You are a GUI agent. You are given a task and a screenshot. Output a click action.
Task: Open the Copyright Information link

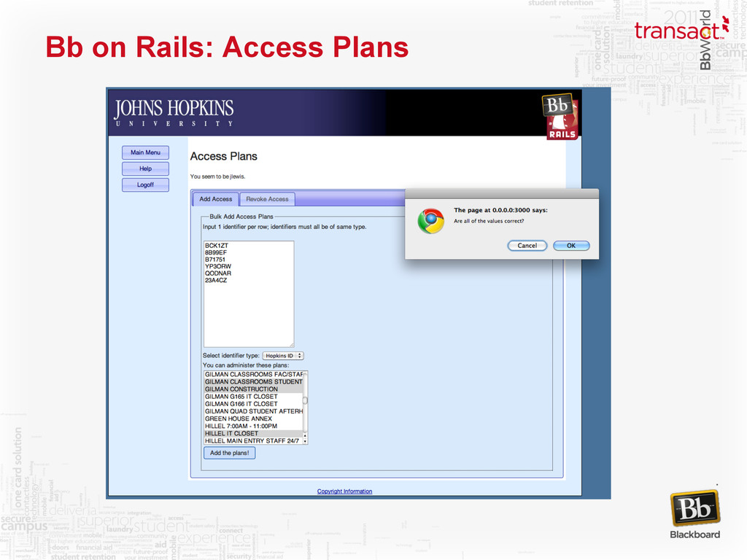[344, 491]
